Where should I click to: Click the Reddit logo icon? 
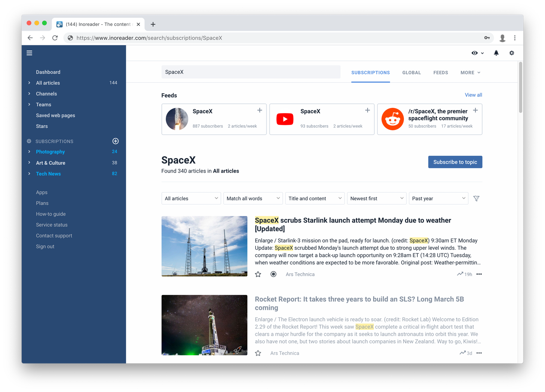point(393,119)
